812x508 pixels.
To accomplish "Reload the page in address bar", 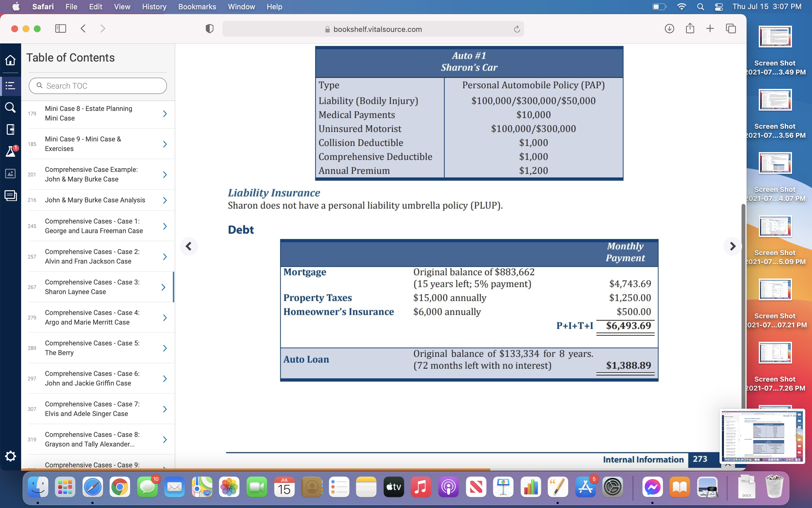I will click(517, 29).
